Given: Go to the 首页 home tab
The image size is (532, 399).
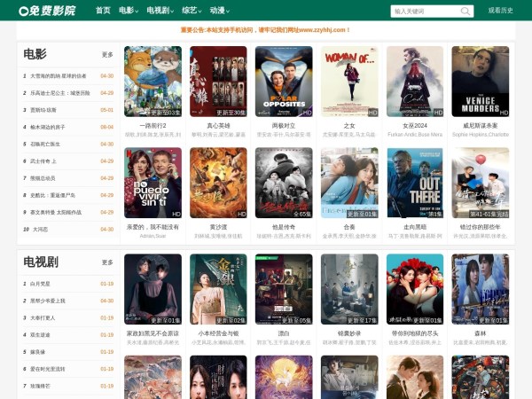Looking at the screenshot, I should tap(103, 11).
